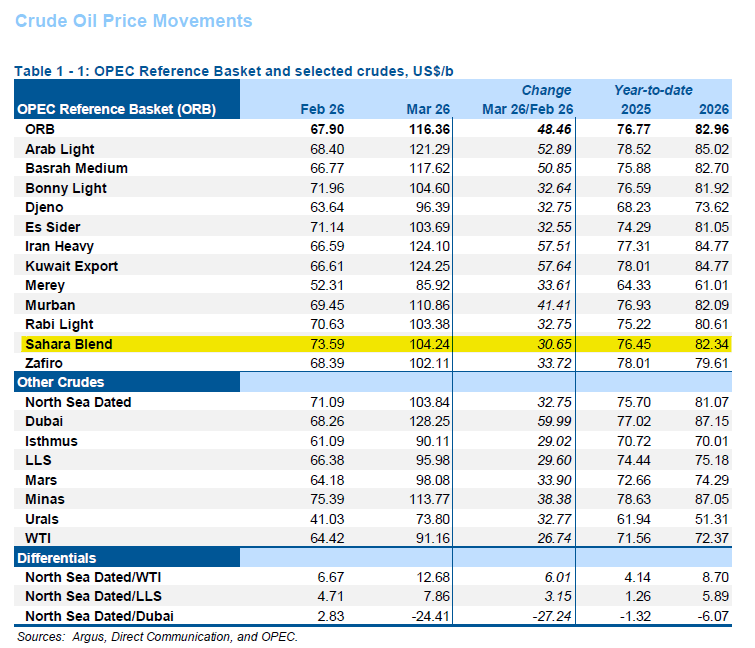Click the Dubai Mar 26 price 128.25
The image size is (755, 648).
429,422
